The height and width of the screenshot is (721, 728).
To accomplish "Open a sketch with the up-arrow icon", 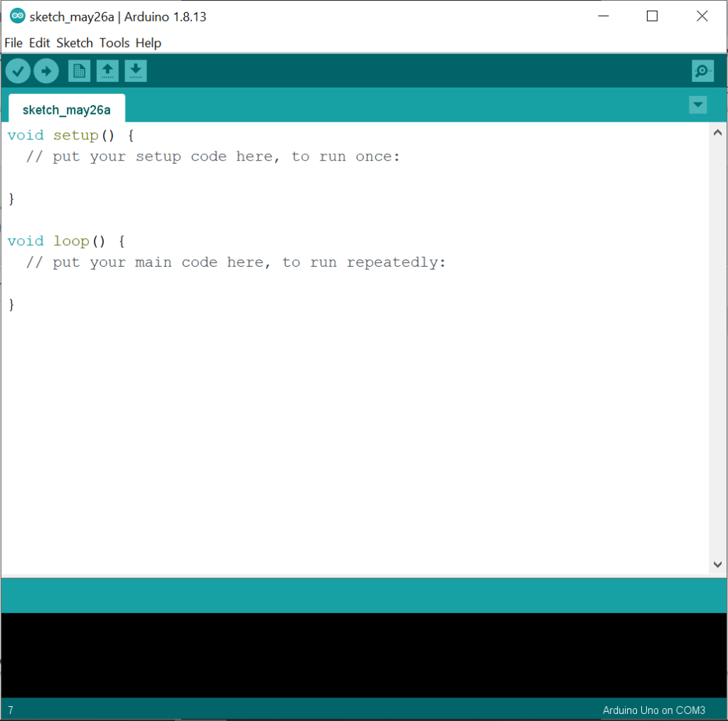I will [x=107, y=71].
